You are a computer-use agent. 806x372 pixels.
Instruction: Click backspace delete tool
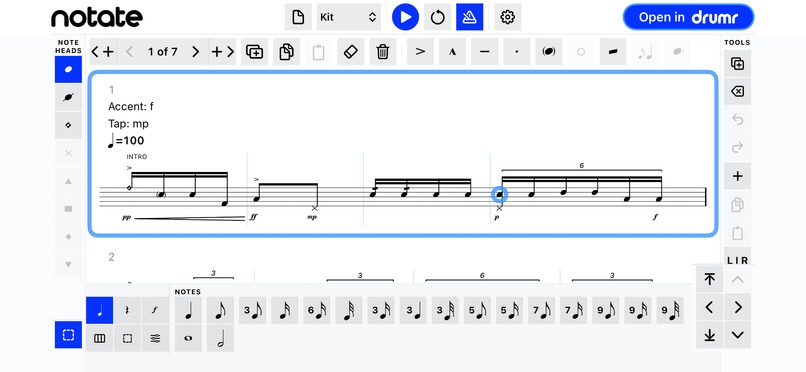point(737,91)
